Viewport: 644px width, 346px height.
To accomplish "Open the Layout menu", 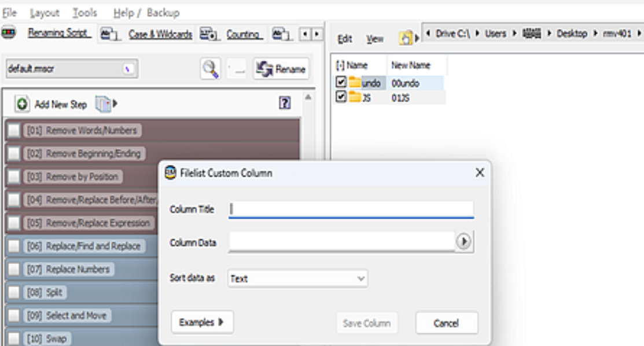I will point(45,12).
